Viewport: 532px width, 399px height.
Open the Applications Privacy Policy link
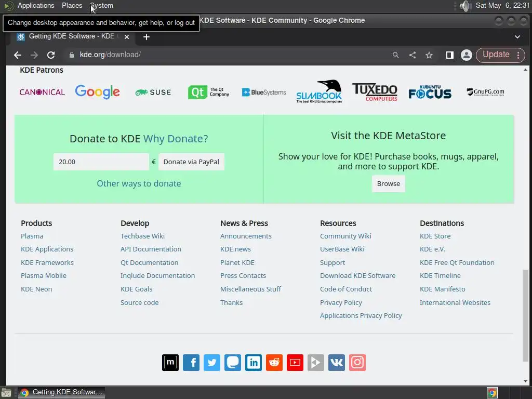[x=361, y=315]
